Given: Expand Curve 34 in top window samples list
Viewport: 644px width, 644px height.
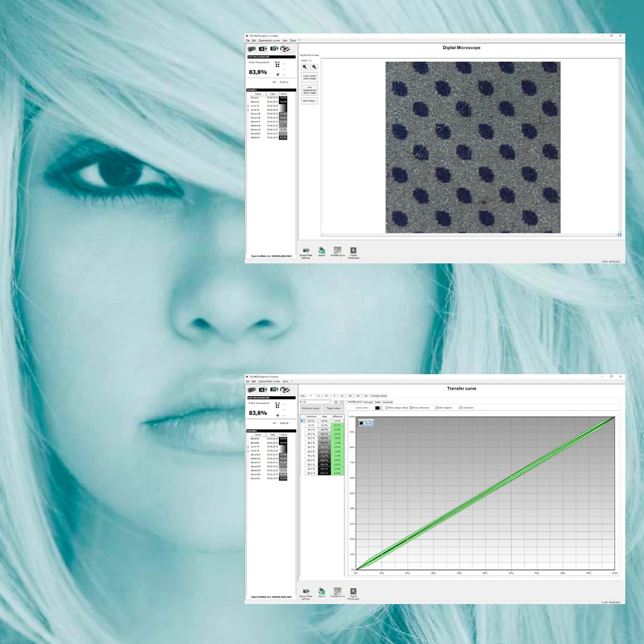Looking at the screenshot, I should point(249,106).
